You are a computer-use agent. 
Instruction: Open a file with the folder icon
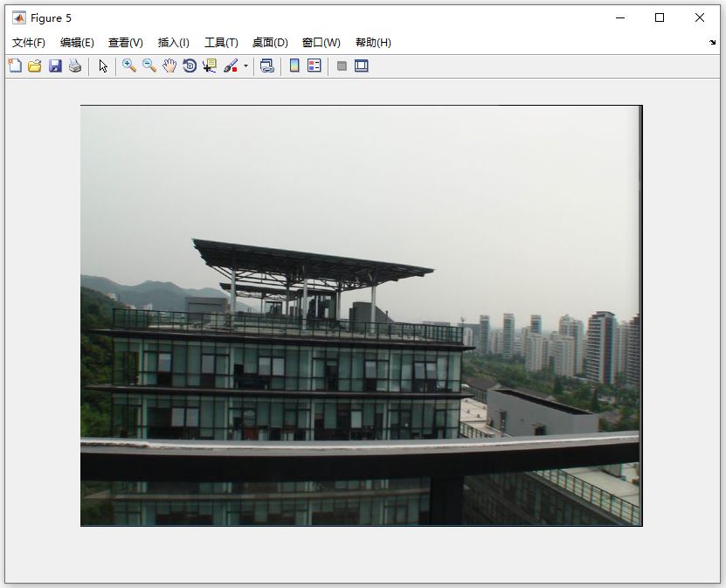point(35,66)
